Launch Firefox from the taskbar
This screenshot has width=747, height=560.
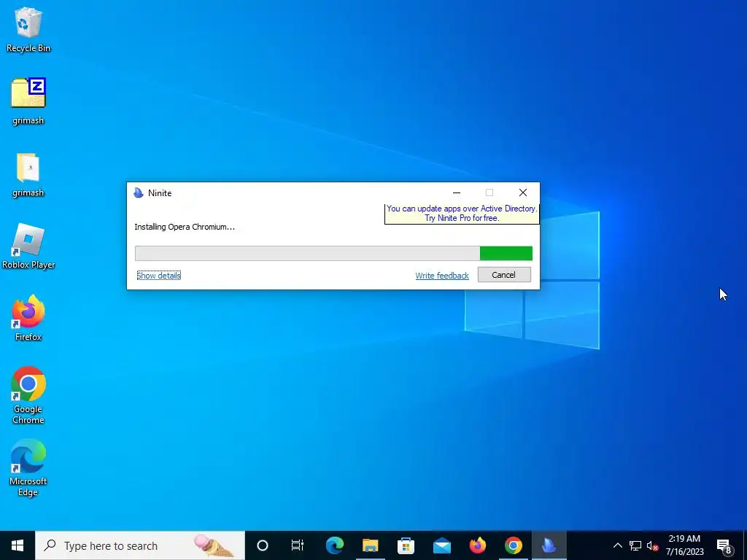coord(477,545)
